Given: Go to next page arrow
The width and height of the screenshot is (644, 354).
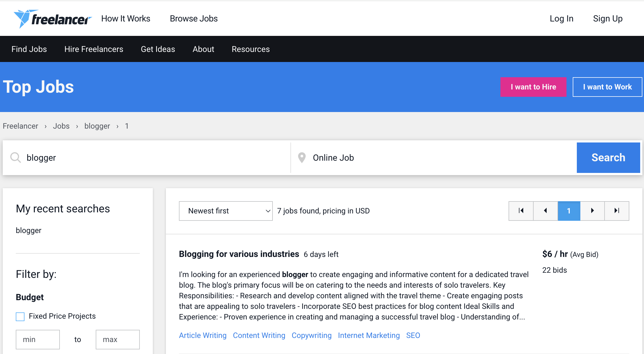Looking at the screenshot, I should (592, 211).
